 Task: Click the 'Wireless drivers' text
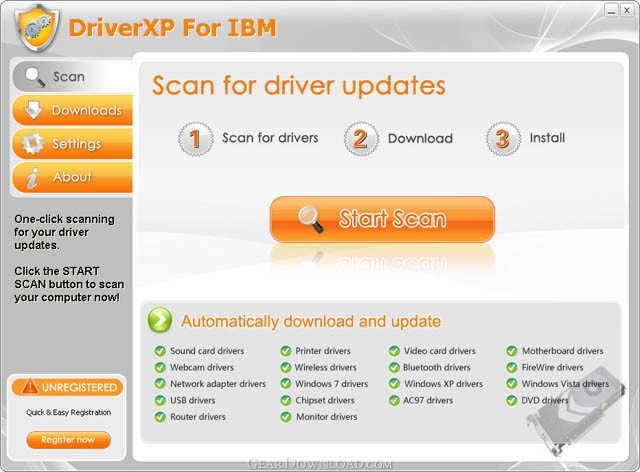click(326, 367)
